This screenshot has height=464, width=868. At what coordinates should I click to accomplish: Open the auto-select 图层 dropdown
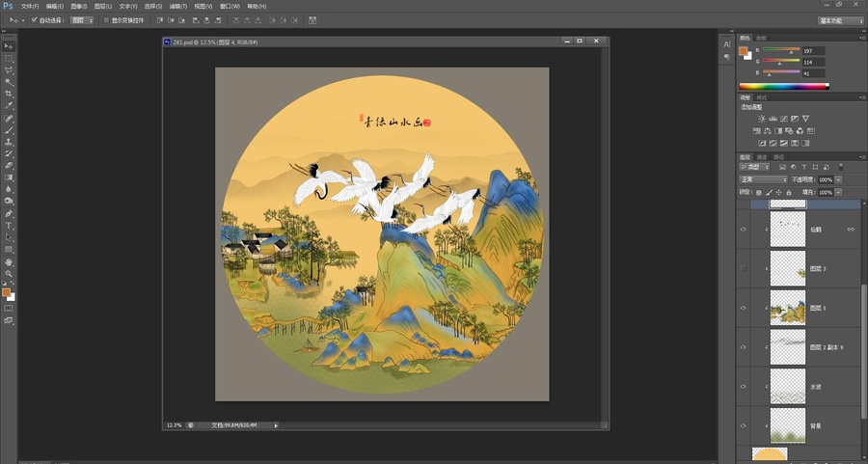click(82, 20)
